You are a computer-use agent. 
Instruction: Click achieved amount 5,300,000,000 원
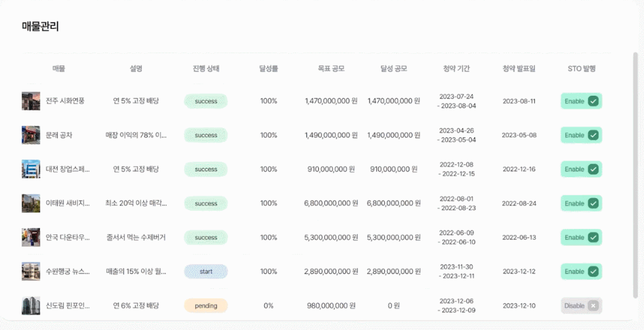click(x=394, y=238)
